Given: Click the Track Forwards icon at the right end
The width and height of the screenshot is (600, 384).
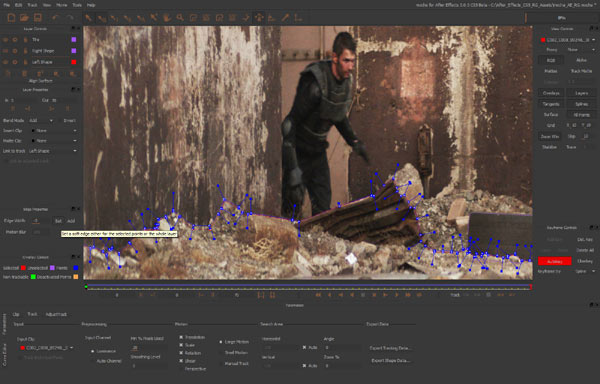Looking at the screenshot, I should tap(512, 295).
